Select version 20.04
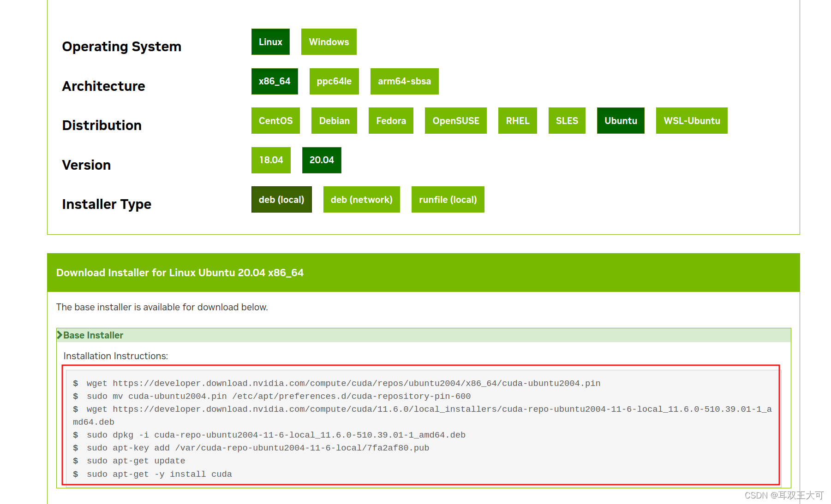The width and height of the screenshot is (831, 504). click(x=322, y=160)
